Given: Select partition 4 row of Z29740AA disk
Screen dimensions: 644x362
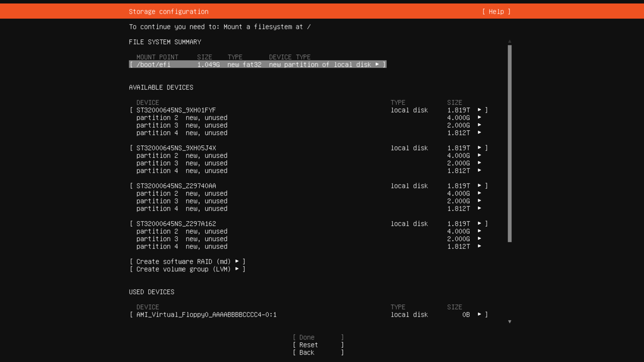Looking at the screenshot, I should point(182,209).
